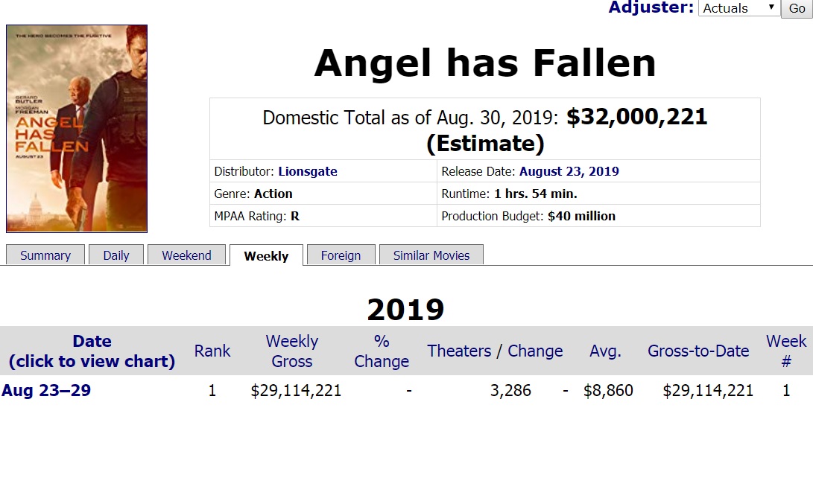Open the Aug 23–29 week chart link
The height and width of the screenshot is (504, 813).
[46, 390]
